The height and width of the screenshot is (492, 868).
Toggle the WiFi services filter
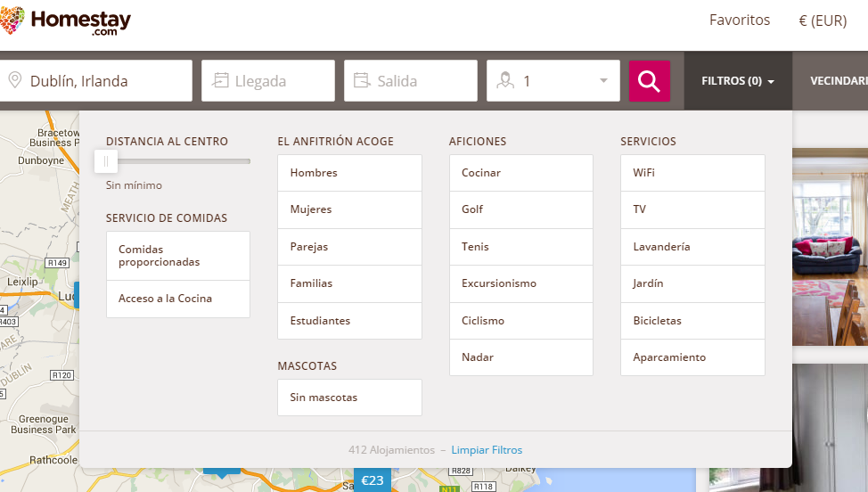coord(692,173)
